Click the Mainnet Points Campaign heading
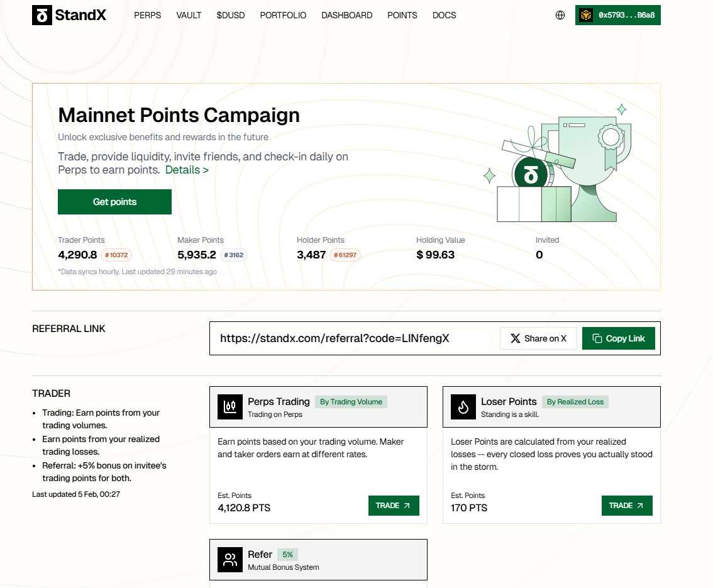 (x=179, y=115)
